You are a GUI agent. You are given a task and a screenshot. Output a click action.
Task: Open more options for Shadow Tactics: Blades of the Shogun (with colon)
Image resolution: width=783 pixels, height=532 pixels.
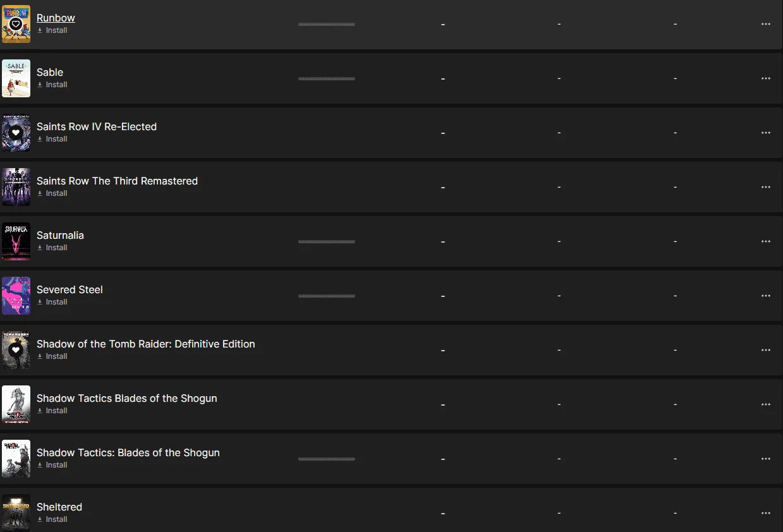tap(766, 459)
